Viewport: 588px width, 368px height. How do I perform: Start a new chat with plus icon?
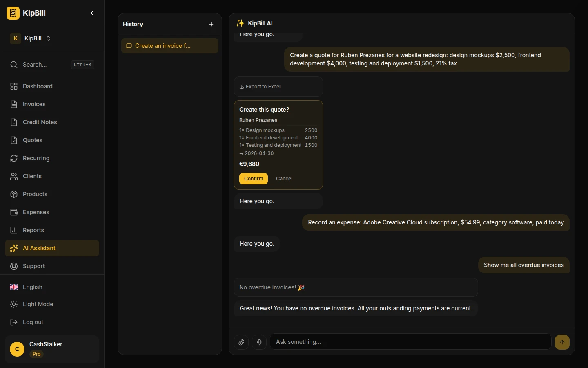click(x=211, y=24)
